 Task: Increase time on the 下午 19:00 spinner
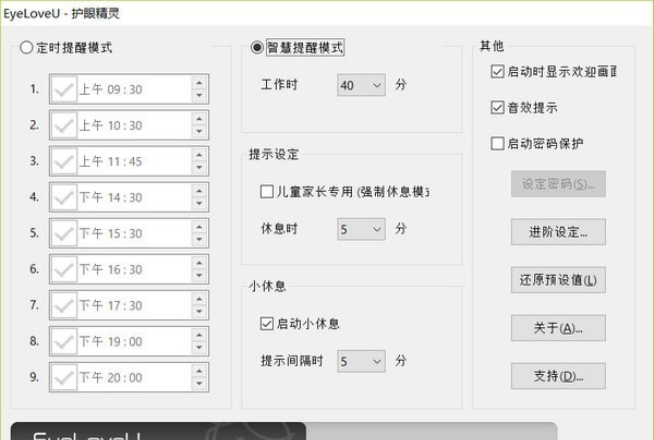(199, 334)
